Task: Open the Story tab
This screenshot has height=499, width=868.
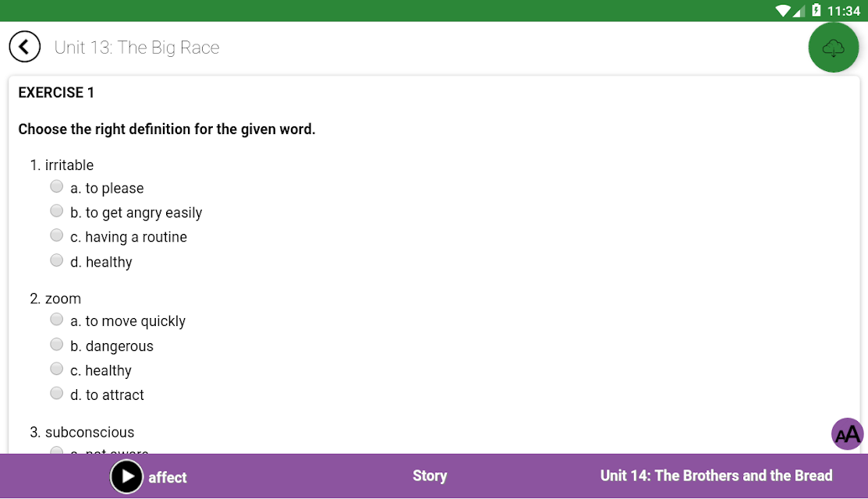Action: pos(430,476)
